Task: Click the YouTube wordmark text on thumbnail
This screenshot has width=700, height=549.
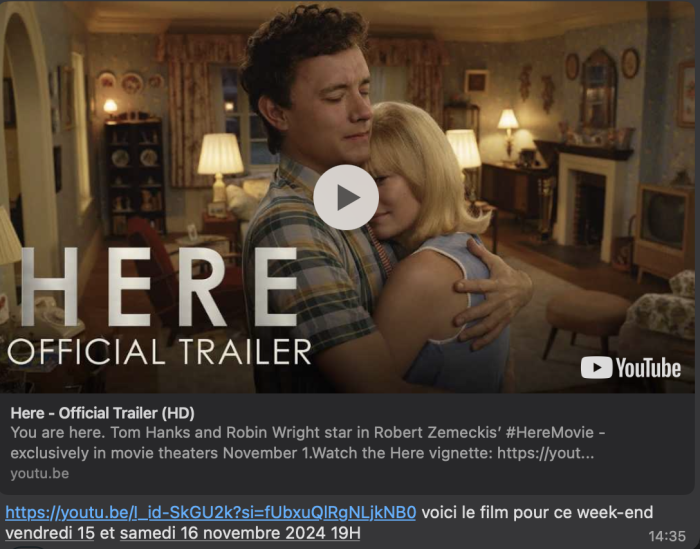Action: (648, 367)
